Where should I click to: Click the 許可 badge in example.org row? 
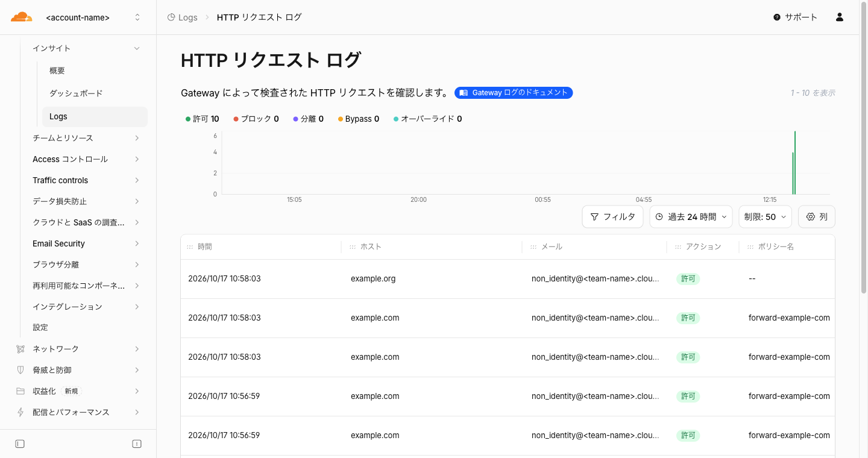[x=688, y=279]
